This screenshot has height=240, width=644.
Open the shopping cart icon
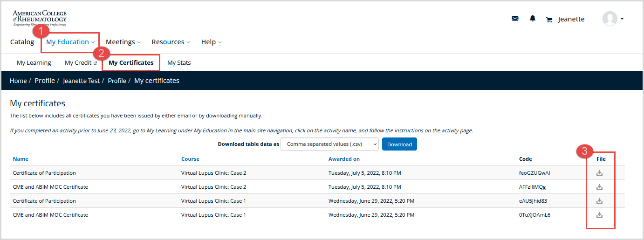[x=549, y=20]
